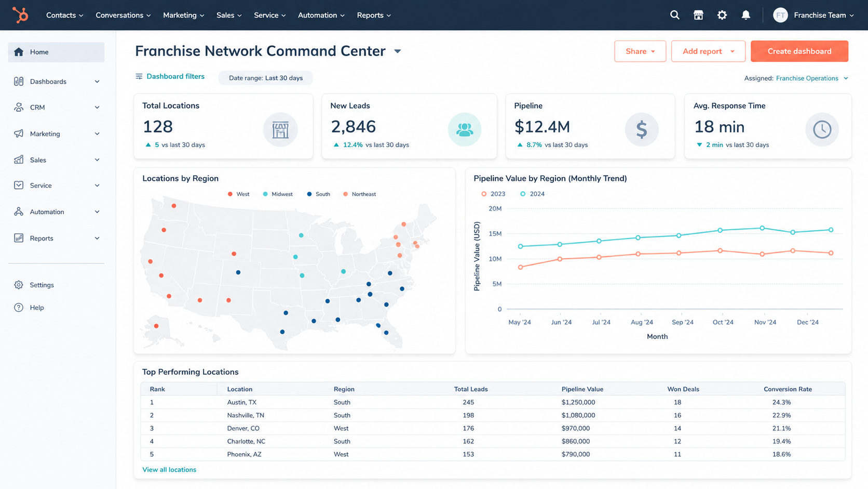Select the Oct '24 point on 2024 line
The image size is (868, 489).
coord(720,230)
